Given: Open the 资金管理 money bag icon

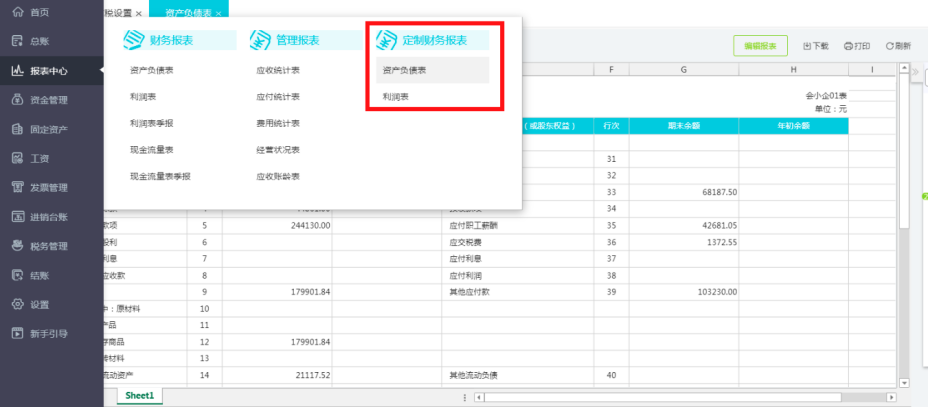Looking at the screenshot, I should [x=18, y=100].
